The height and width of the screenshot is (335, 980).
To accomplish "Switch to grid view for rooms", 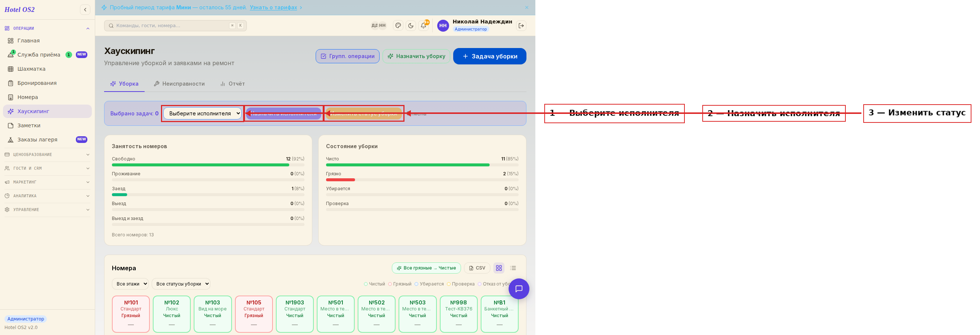I will (x=499, y=268).
